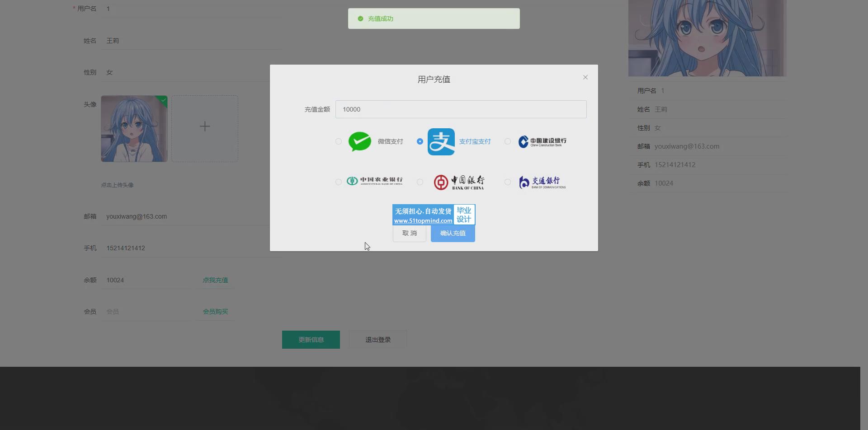Select China Construction Bank radio button
The height and width of the screenshot is (430, 868).
[508, 141]
